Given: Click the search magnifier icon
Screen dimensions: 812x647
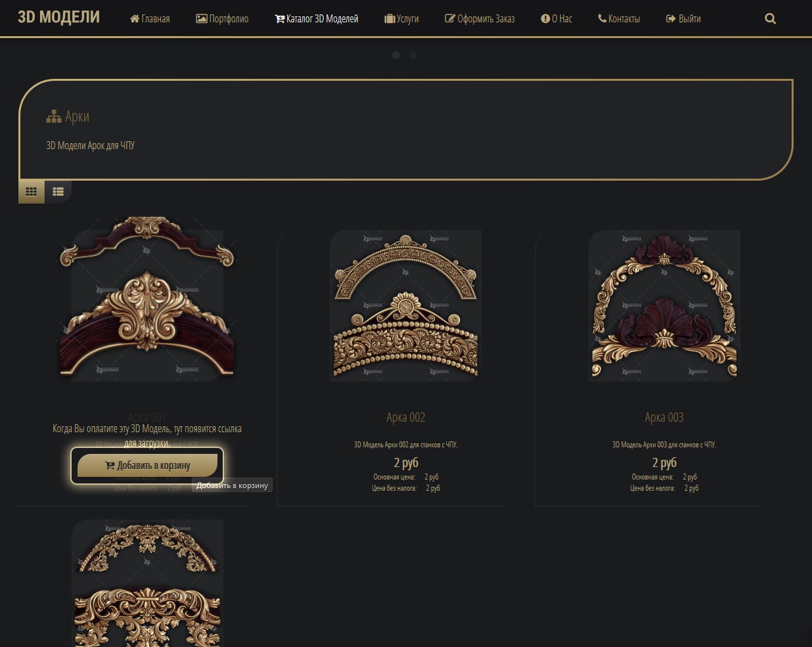Looking at the screenshot, I should coord(770,19).
